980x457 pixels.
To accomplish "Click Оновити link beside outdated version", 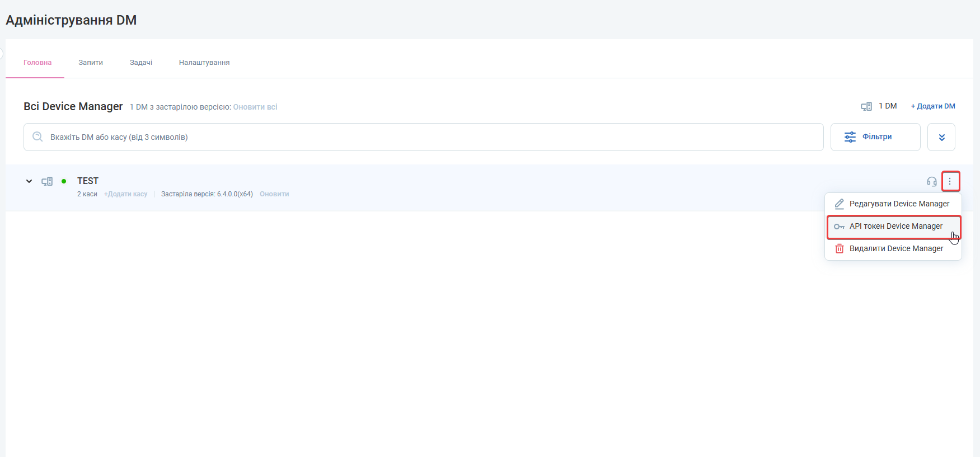I will click(274, 194).
